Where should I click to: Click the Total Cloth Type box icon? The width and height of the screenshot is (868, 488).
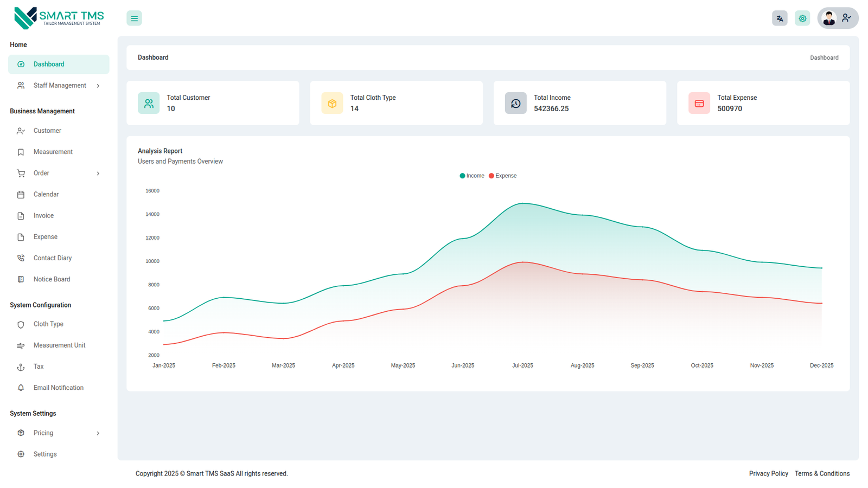[x=332, y=103]
